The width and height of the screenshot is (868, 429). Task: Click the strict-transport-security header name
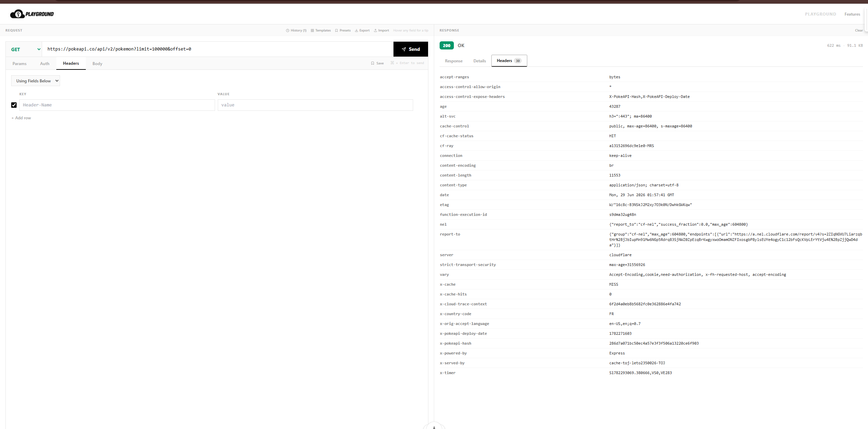(x=467, y=265)
